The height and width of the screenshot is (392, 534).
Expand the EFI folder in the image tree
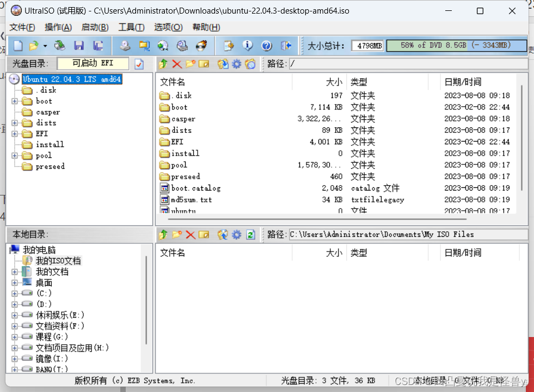pos(14,134)
